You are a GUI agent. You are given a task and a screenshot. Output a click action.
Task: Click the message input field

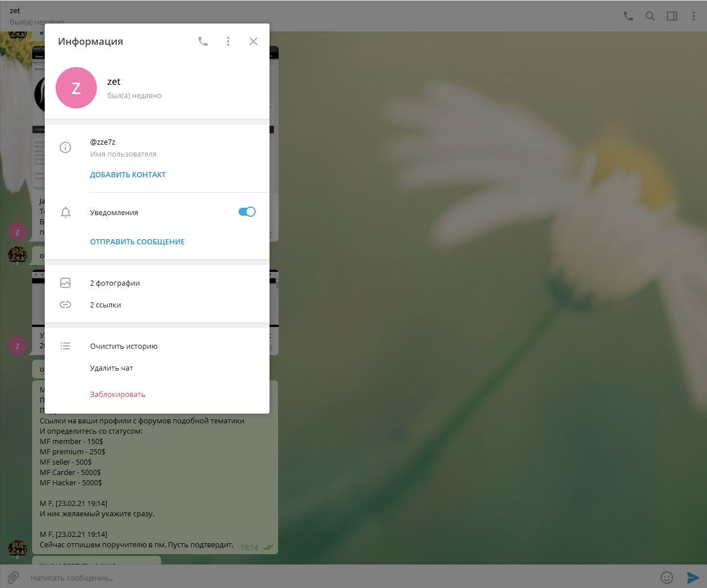click(x=341, y=578)
